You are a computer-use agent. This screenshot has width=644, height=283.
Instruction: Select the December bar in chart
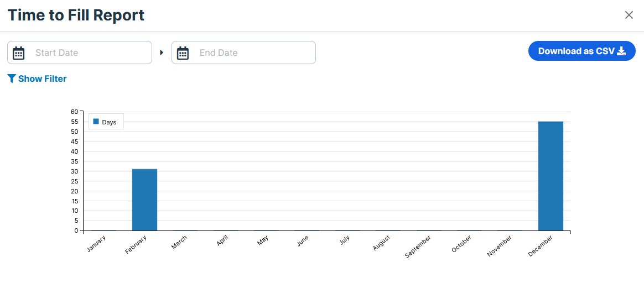[550, 176]
